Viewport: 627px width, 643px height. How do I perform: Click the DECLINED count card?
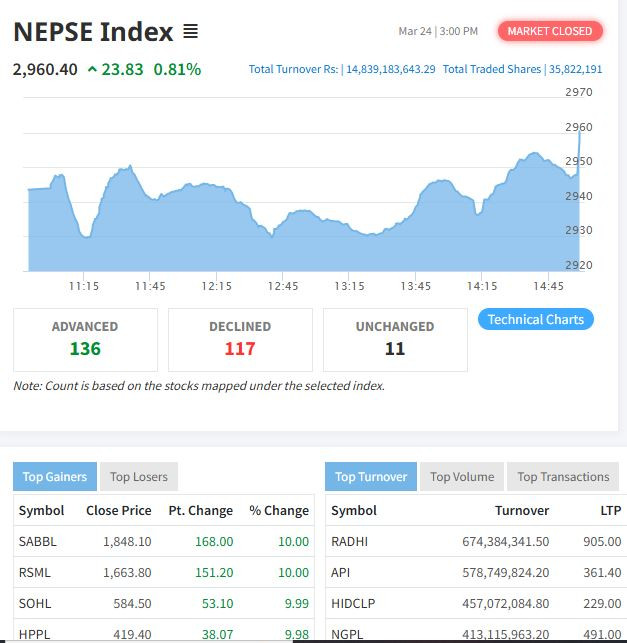(240, 339)
